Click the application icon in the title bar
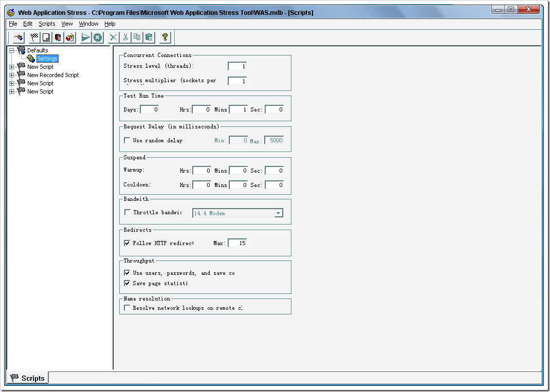The width and height of the screenshot is (550, 392). pos(11,13)
